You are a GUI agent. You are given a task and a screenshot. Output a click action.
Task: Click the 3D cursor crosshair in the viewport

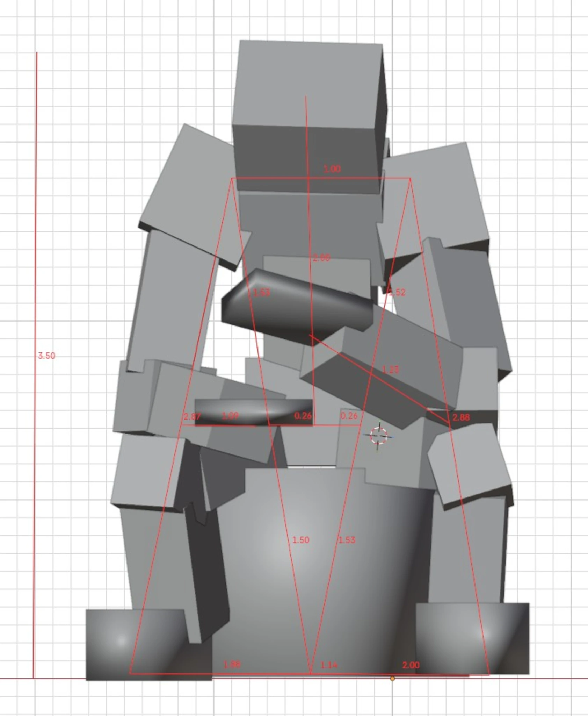pos(379,436)
